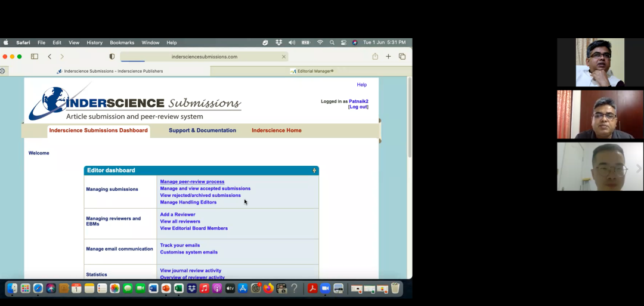Viewport: 644px width, 306px height.
Task: Open Manage and view accepted submissions
Action: (205, 188)
